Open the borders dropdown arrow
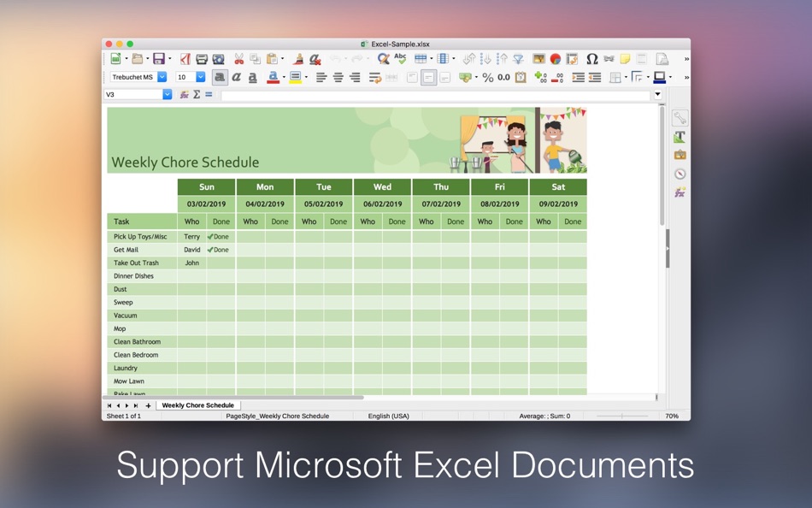This screenshot has width=812, height=508. [626, 78]
